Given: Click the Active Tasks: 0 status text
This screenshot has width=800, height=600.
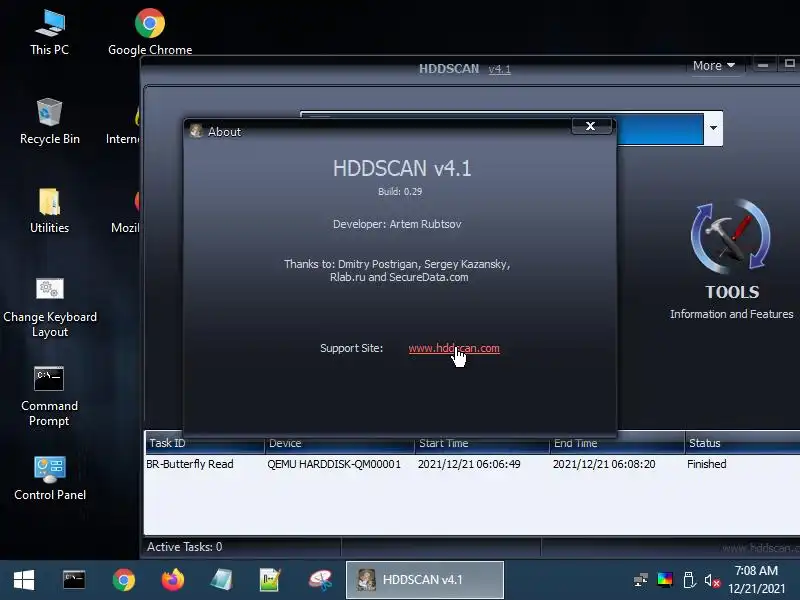Looking at the screenshot, I should coord(185,547).
